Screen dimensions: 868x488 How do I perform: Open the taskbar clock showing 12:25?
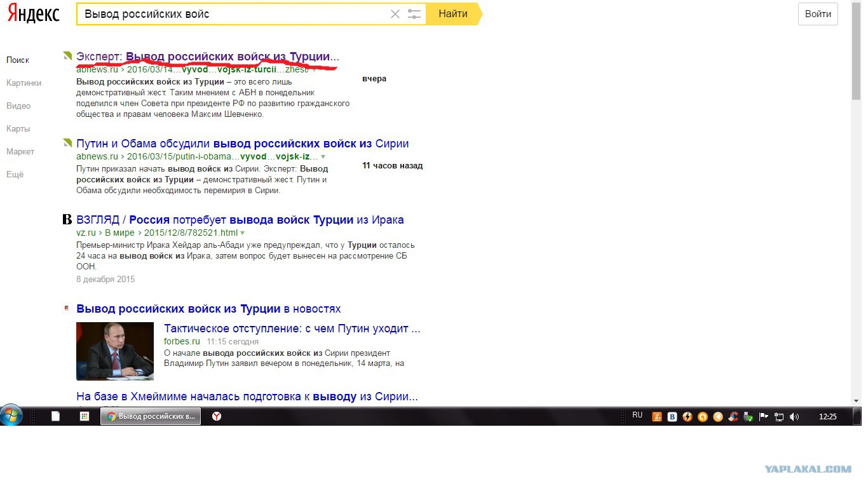pos(828,417)
